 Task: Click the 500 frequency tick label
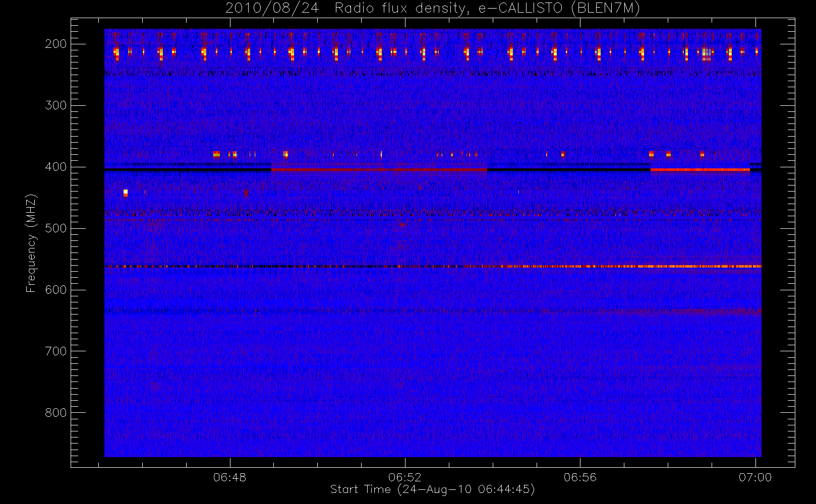56,228
